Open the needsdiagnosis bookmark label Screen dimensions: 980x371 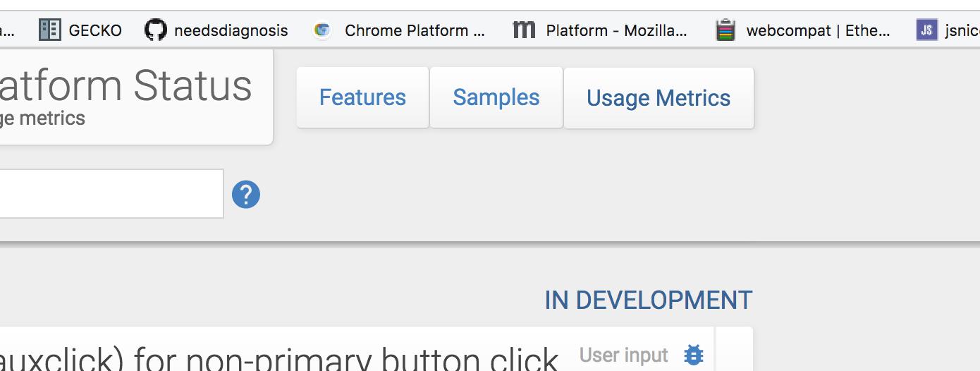[231, 30]
